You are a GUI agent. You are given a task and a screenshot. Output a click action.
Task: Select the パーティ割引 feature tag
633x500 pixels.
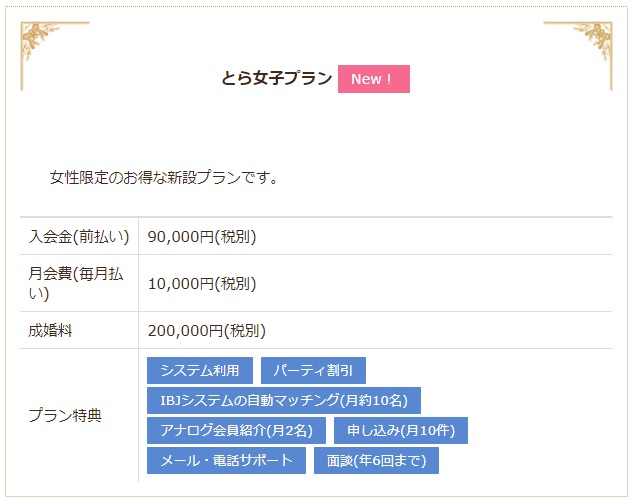click(313, 370)
